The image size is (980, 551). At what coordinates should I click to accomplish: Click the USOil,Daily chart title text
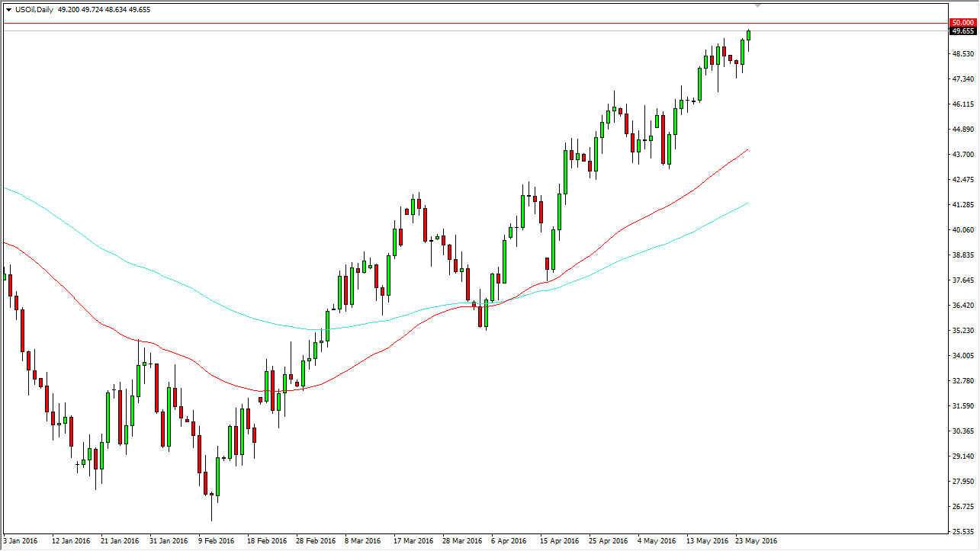pyautogui.click(x=34, y=10)
